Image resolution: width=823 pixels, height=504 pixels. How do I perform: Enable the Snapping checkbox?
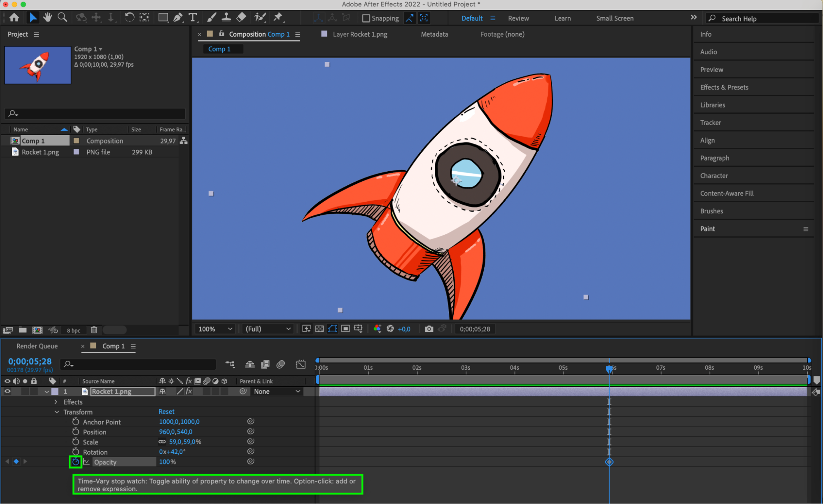pos(366,18)
